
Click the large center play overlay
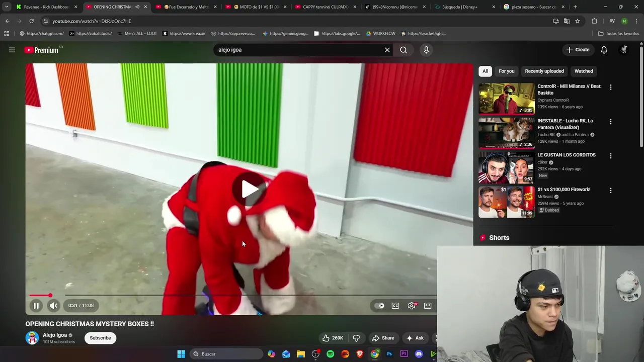249,189
